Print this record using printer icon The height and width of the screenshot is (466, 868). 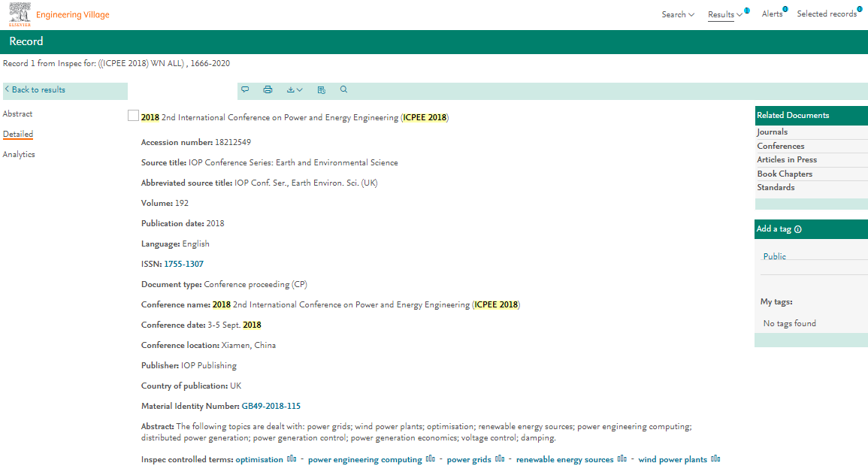[x=268, y=89]
